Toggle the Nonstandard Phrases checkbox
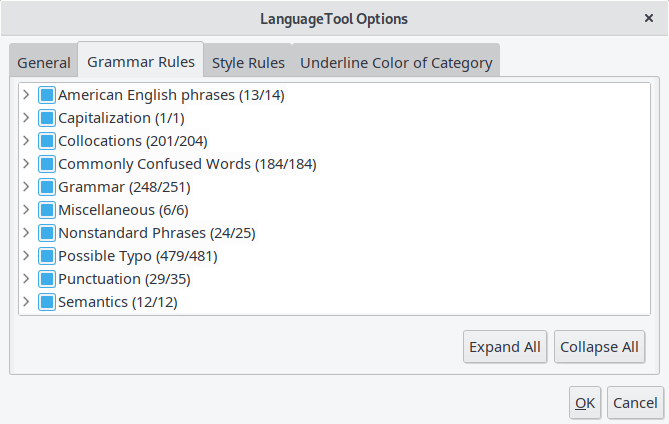The height and width of the screenshot is (424, 669). (x=47, y=233)
